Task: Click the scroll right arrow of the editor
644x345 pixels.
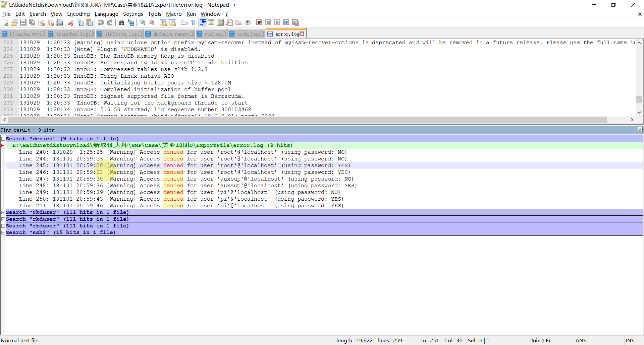Action: pyautogui.click(x=632, y=120)
